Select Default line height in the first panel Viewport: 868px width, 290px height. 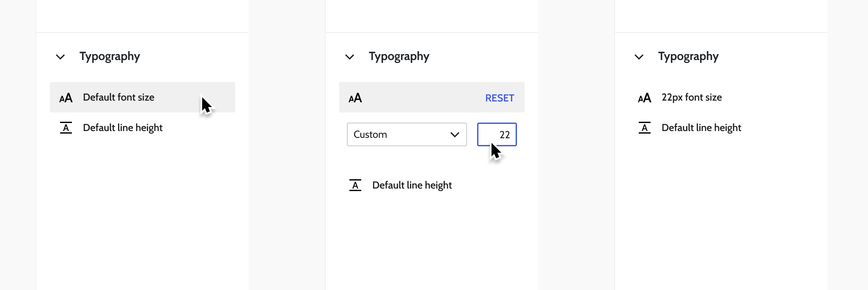(123, 128)
